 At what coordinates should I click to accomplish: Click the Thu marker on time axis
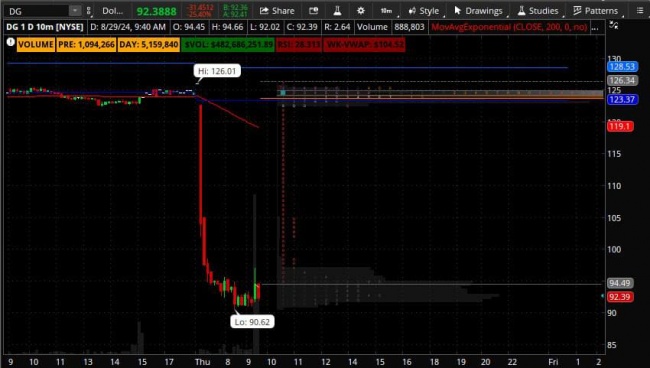[x=202, y=362]
